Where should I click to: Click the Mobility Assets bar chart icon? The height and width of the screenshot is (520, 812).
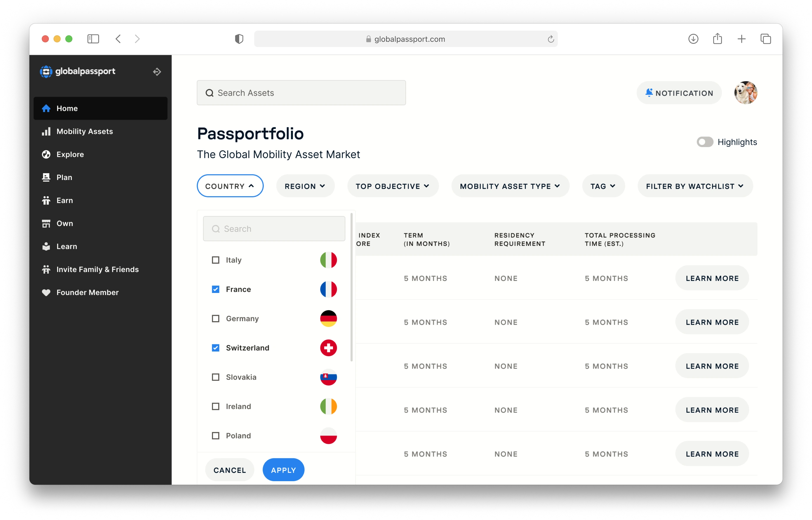tap(46, 131)
